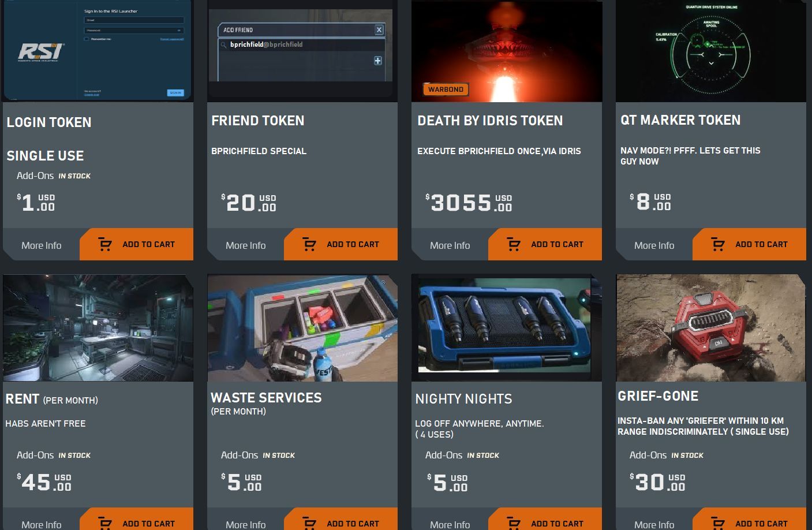Click cart icon on Friend Token card

pos(309,244)
